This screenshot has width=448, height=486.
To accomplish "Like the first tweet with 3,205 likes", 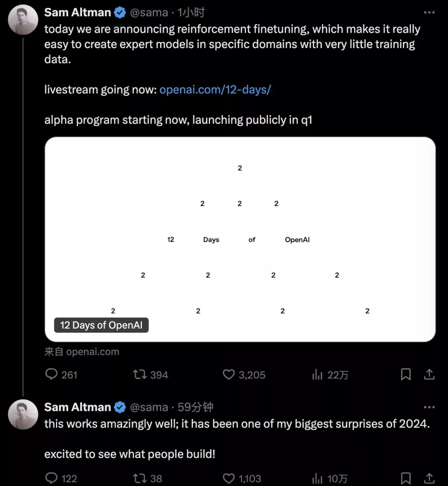I will [x=229, y=374].
